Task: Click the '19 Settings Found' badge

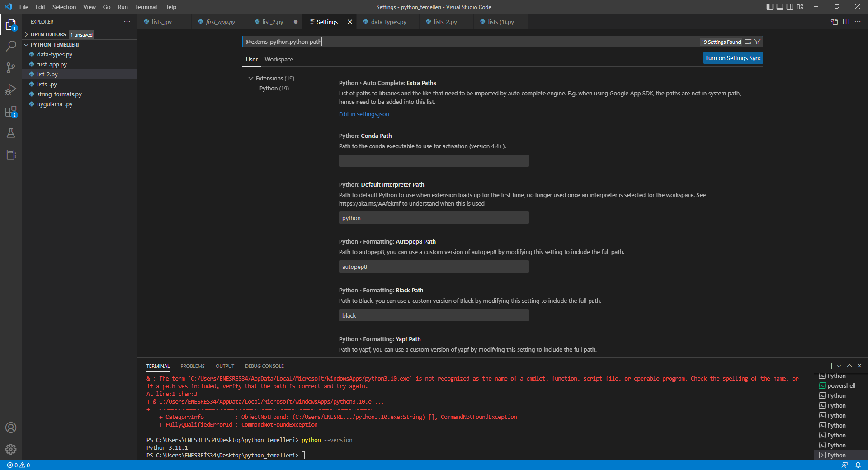Action: point(721,42)
